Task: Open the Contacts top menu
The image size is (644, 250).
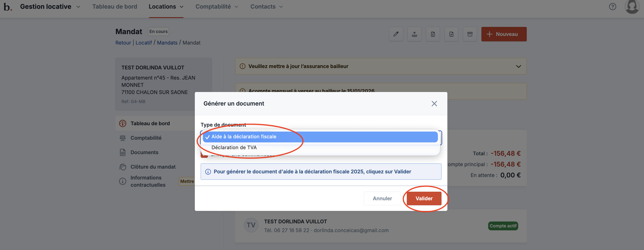Action: pos(266,7)
